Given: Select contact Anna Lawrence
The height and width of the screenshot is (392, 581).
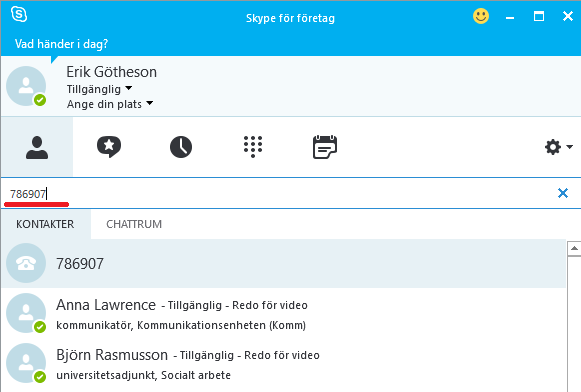Looking at the screenshot, I should 284,313.
